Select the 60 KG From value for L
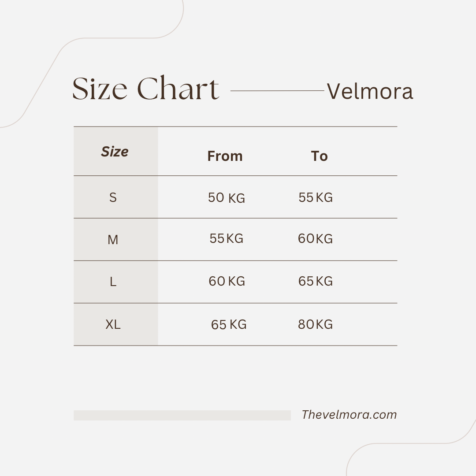This screenshot has width=476, height=476. coord(227,281)
